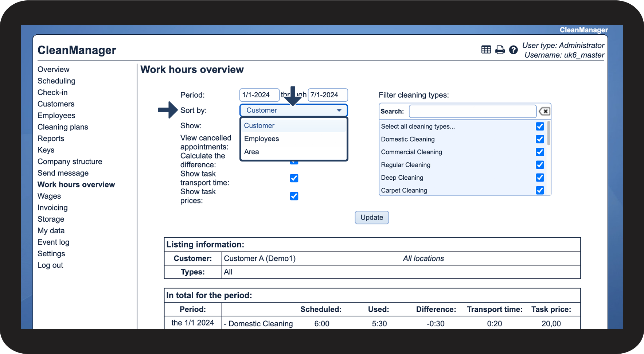This screenshot has width=644, height=354.
Task: Select Area option in dropdown list
Action: [x=251, y=152]
